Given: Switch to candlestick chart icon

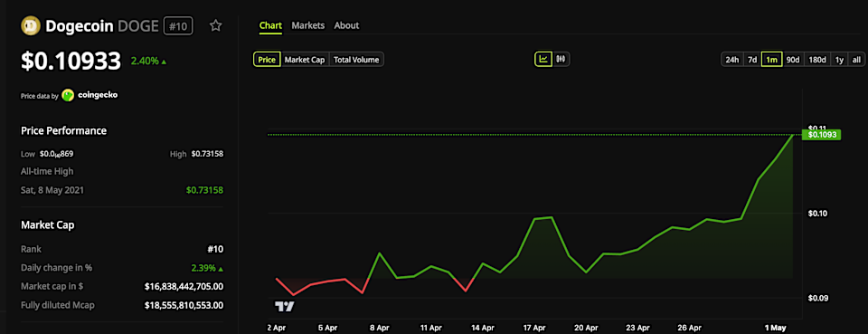Looking at the screenshot, I should coord(561,59).
